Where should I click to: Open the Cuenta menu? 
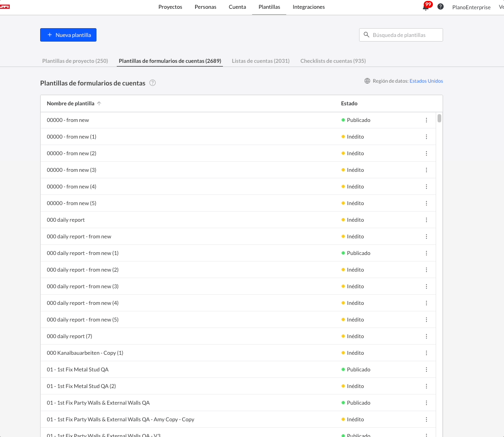click(x=237, y=7)
